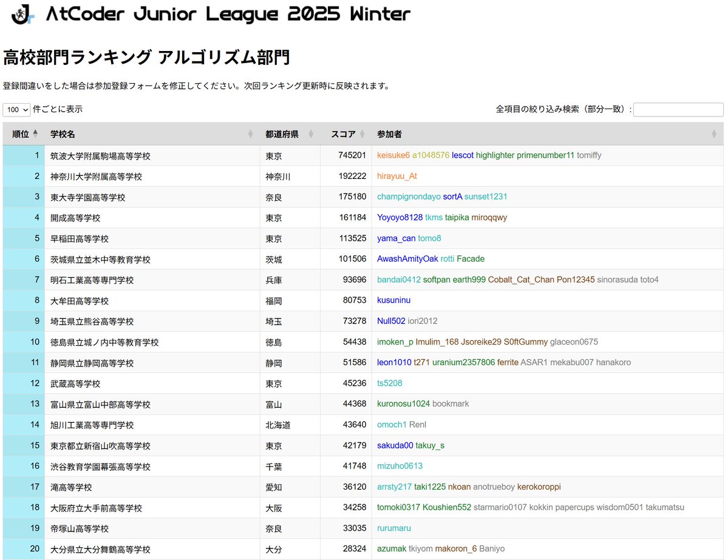Click the AtCoder Junior League logo icon
The image size is (728, 560).
point(22,15)
